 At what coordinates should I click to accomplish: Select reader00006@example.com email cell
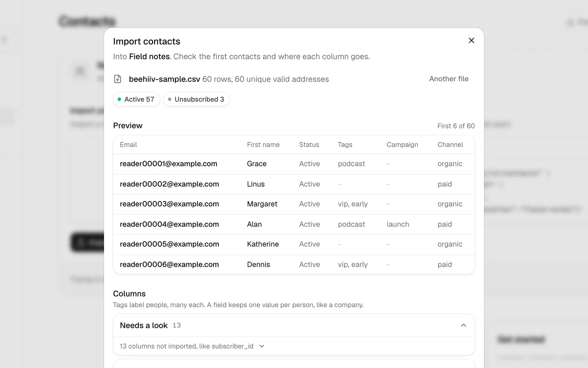(169, 264)
